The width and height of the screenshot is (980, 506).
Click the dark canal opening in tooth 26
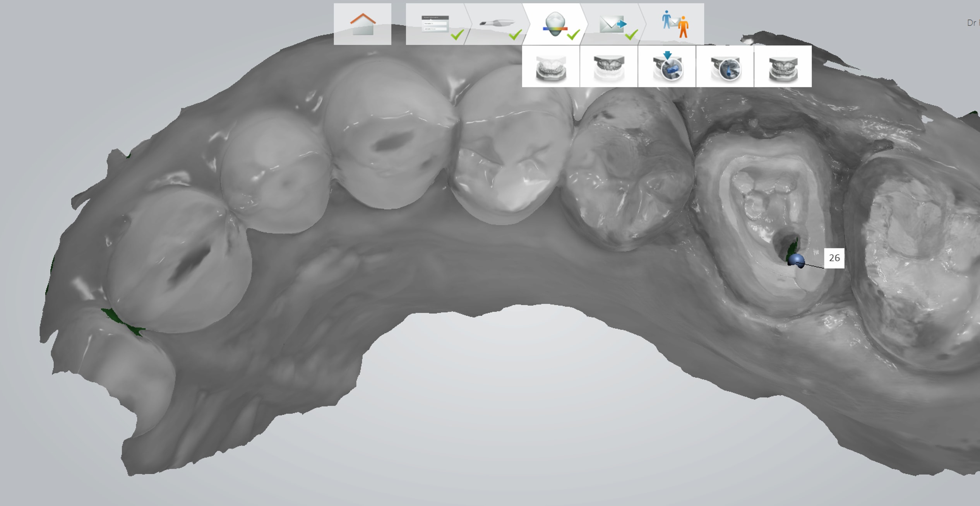click(784, 244)
